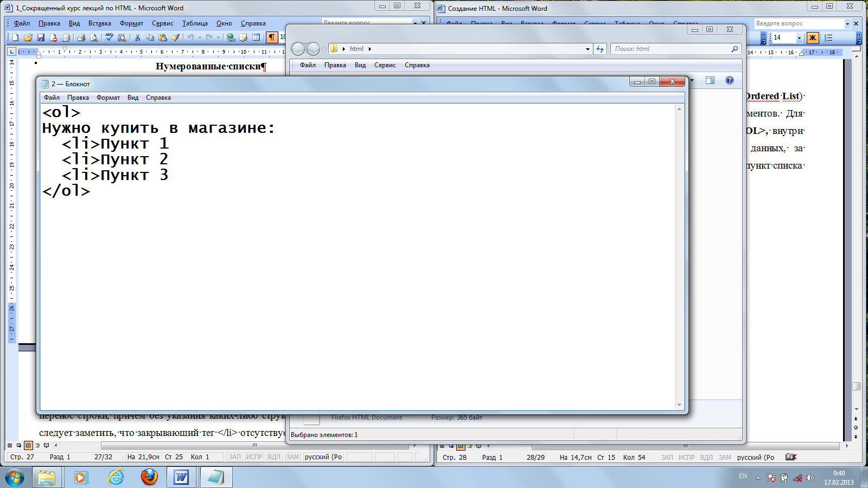Open Internet Explorer from the taskbar

pos(116,477)
